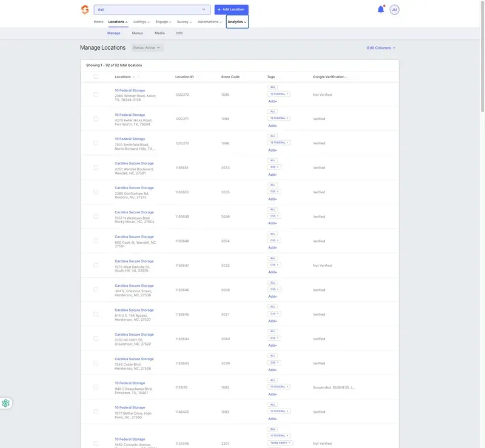Open the notifications bell
This screenshot has width=485, height=448.
(381, 10)
